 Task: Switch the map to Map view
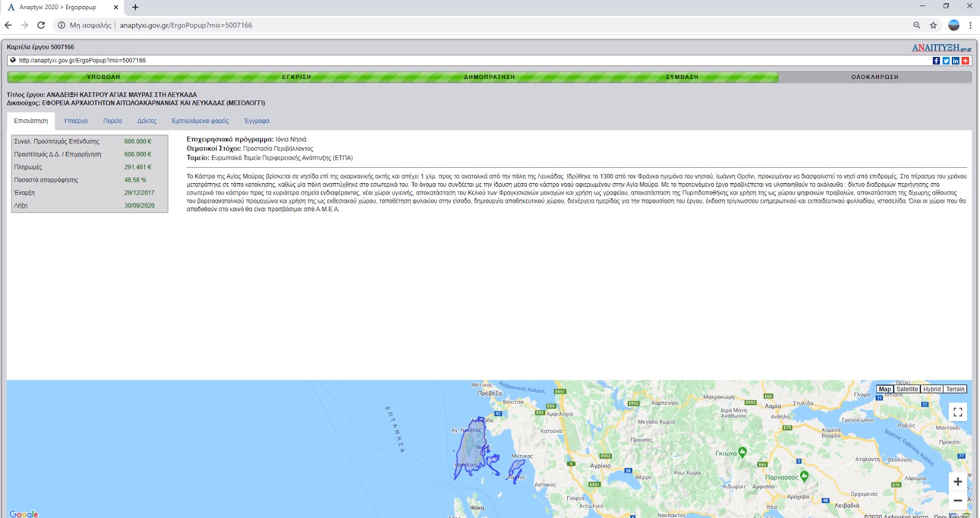pos(884,389)
